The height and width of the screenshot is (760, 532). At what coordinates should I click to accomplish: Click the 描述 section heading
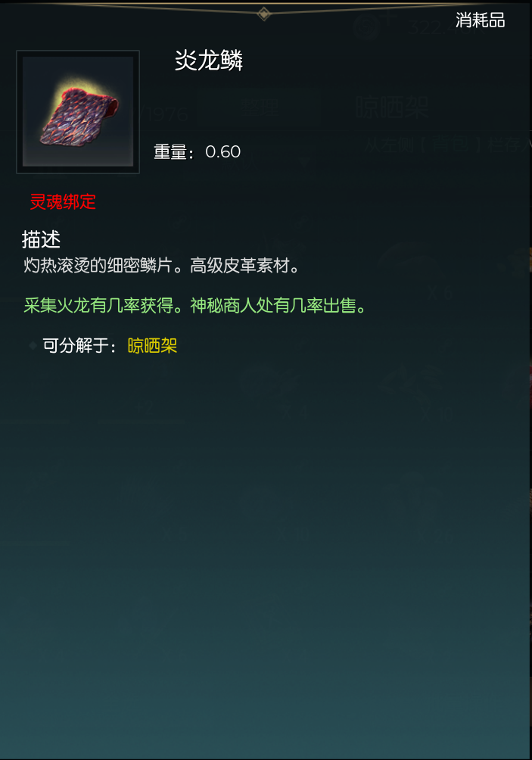coord(41,239)
